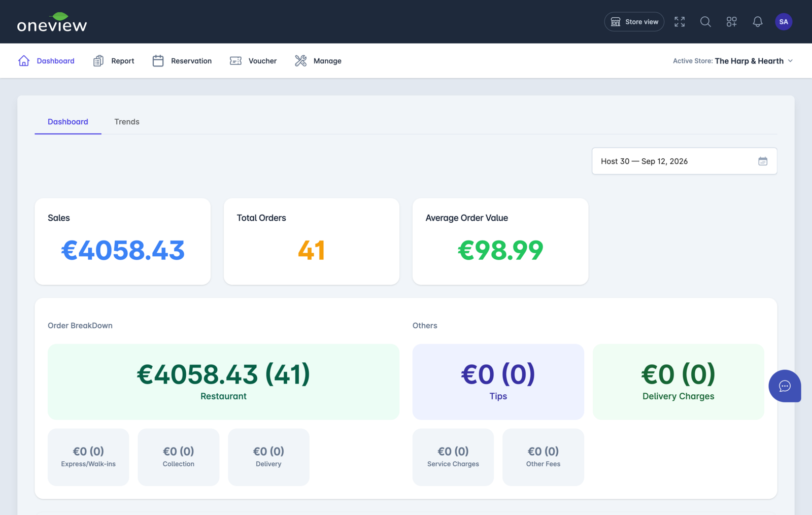Click the Other Fees tile
This screenshot has width=812, height=515.
click(543, 457)
